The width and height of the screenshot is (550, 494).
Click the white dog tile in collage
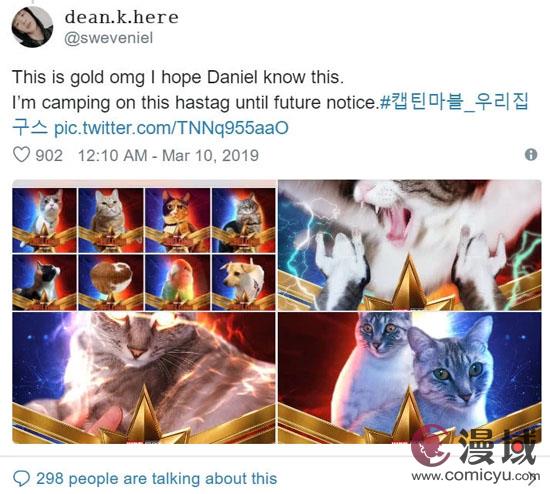click(x=244, y=282)
